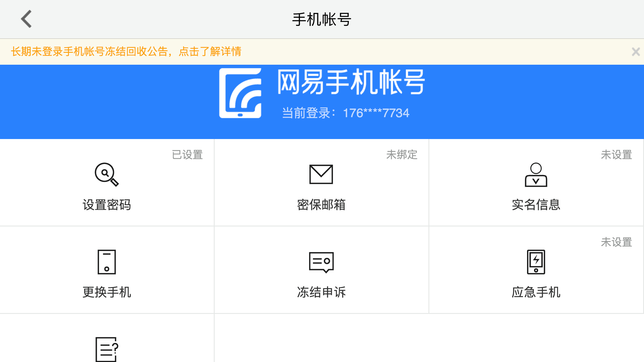The image size is (644, 362).
Task: Open the account freeze recycling announcement link
Action: pos(126,52)
